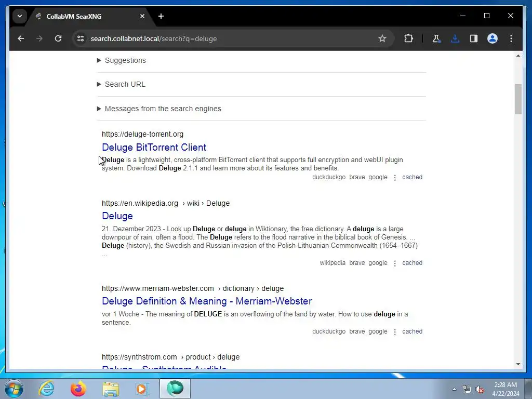Open more options for Merriam-Webster result
Viewport: 532px width, 399px height.
click(395, 332)
